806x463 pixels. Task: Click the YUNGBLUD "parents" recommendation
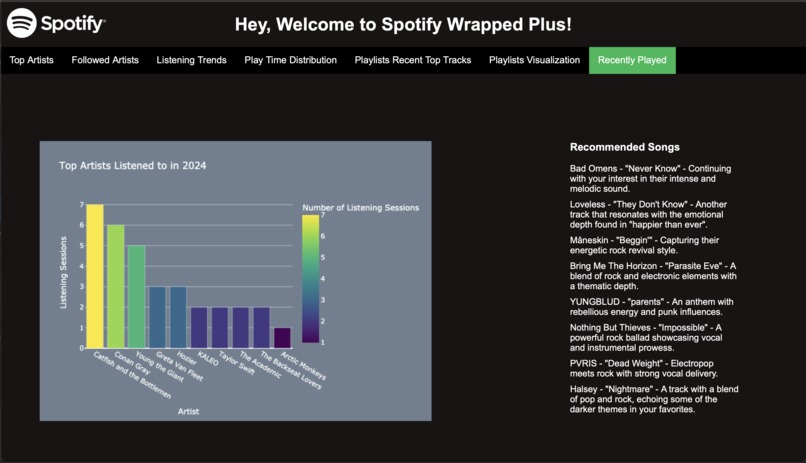click(x=651, y=307)
